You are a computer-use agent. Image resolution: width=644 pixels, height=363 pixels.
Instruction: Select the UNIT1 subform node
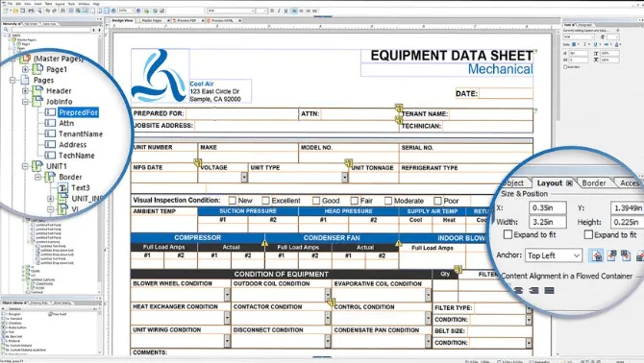(57, 166)
